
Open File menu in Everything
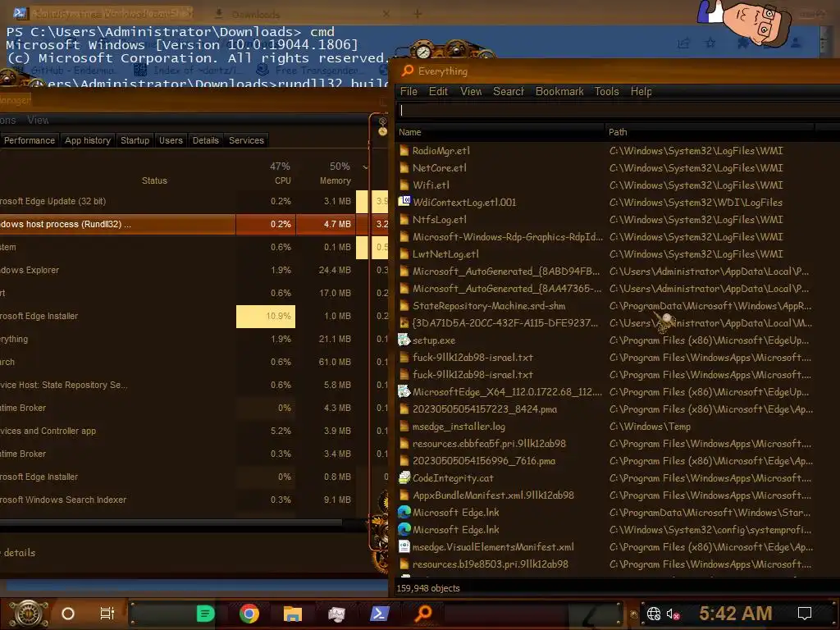(409, 92)
